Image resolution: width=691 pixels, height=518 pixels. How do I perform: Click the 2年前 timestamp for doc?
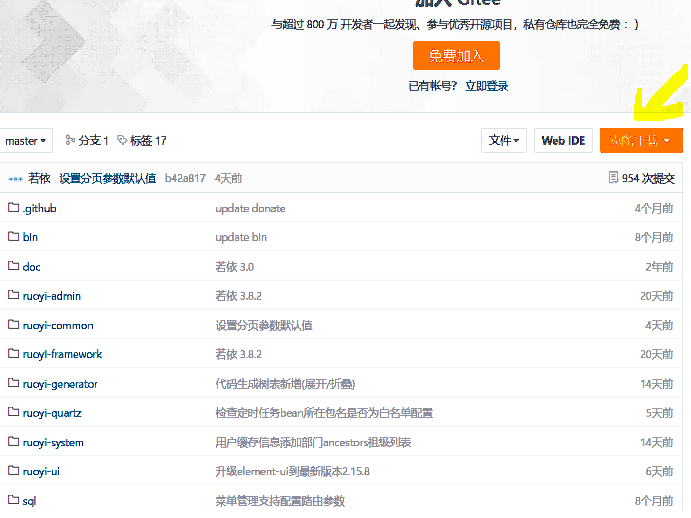[x=659, y=267]
